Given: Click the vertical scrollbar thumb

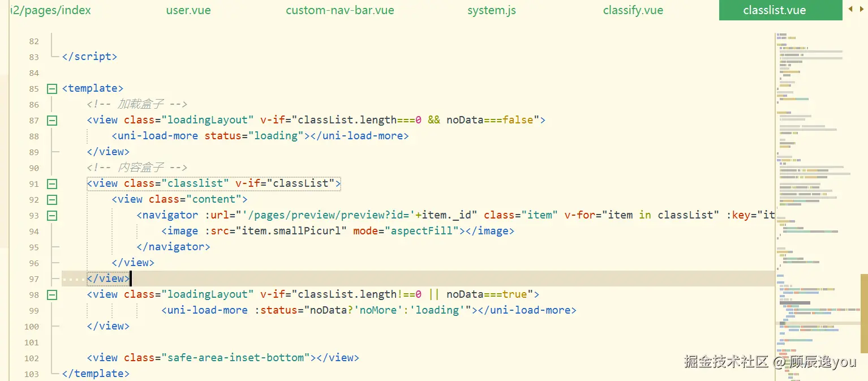Looking at the screenshot, I should [x=864, y=313].
